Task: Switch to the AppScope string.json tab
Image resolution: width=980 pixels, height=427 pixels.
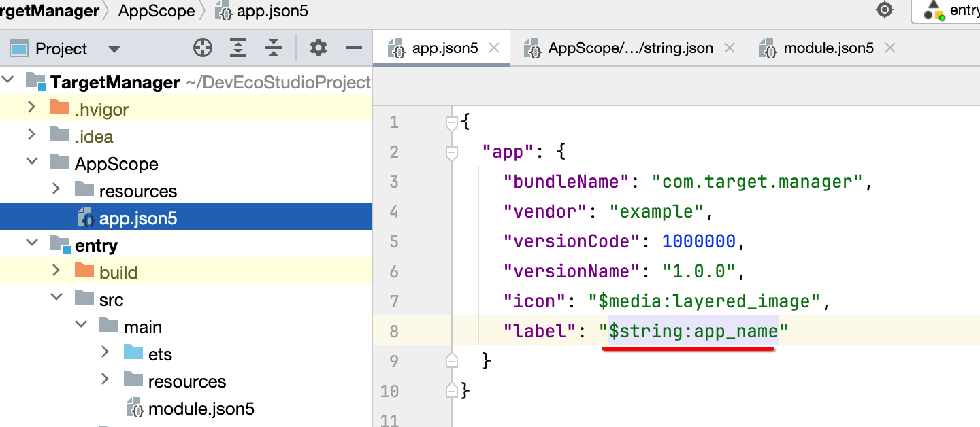Action: (630, 48)
